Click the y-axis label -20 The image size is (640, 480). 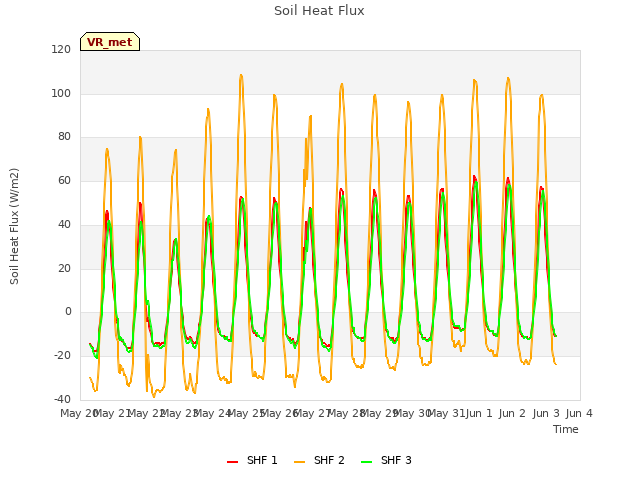tap(62, 356)
